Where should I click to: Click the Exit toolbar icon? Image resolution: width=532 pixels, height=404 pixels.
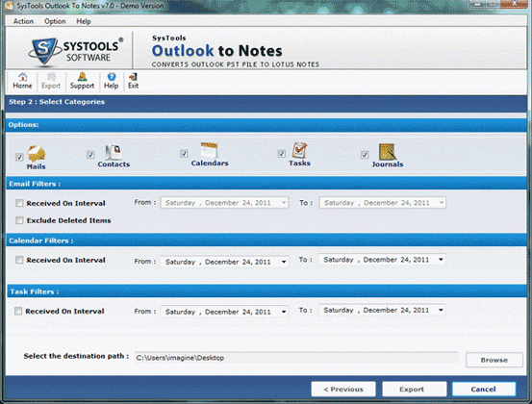click(133, 81)
